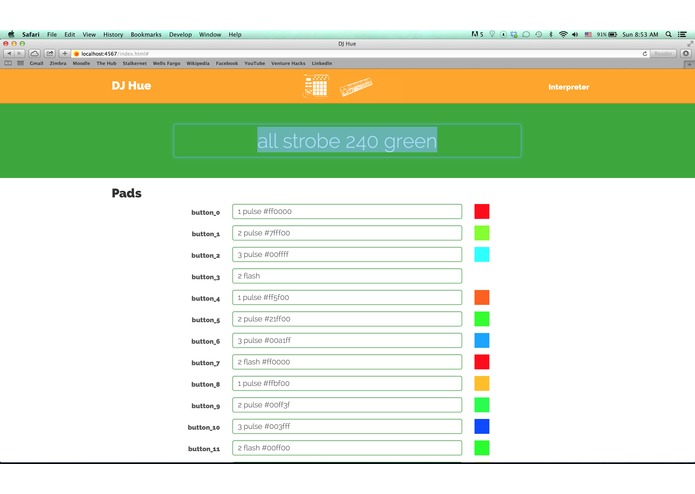The height and width of the screenshot is (494, 695).
Task: Open the pads grid view icon
Action: point(316,86)
